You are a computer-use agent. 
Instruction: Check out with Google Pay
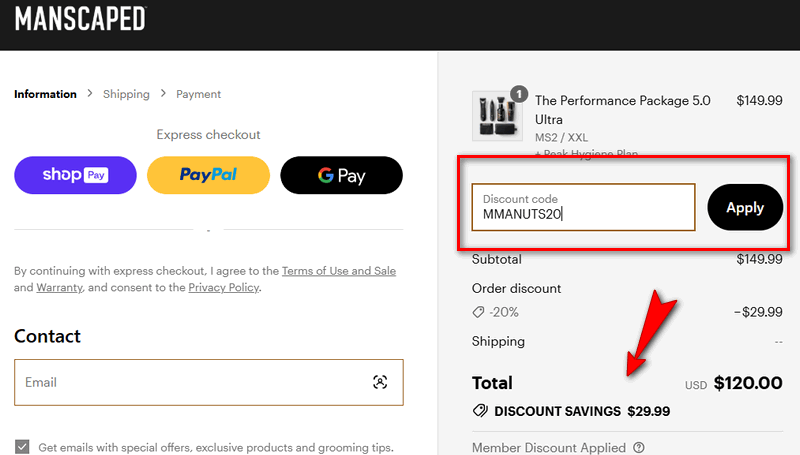[x=341, y=175]
